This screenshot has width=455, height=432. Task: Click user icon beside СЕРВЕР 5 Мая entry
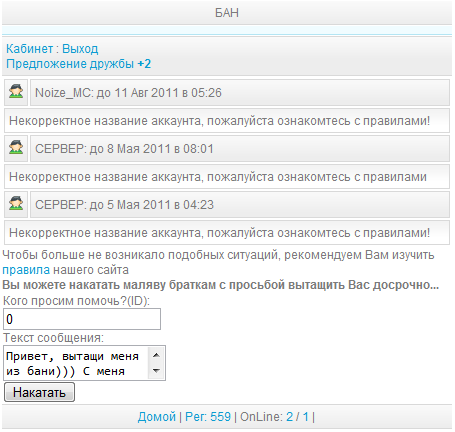click(x=16, y=204)
